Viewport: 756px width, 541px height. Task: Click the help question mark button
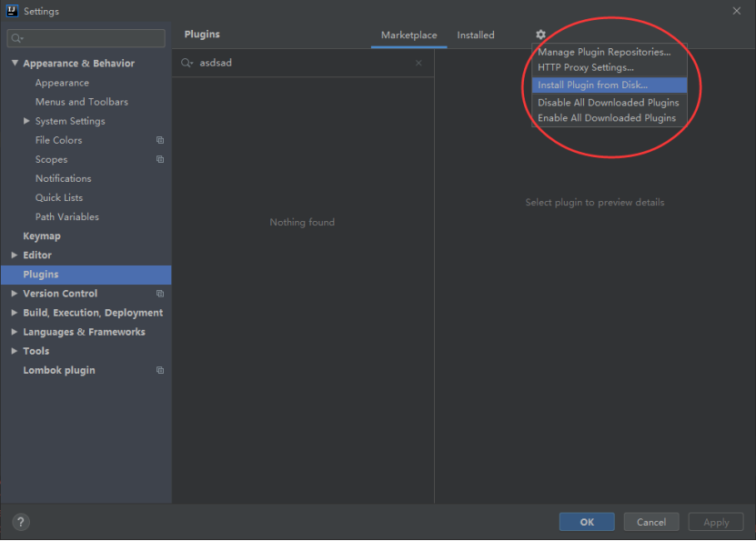[21, 522]
